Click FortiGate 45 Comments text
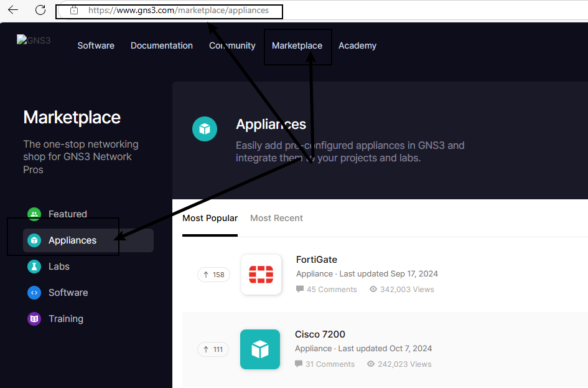The width and height of the screenshot is (588, 388). tap(332, 290)
